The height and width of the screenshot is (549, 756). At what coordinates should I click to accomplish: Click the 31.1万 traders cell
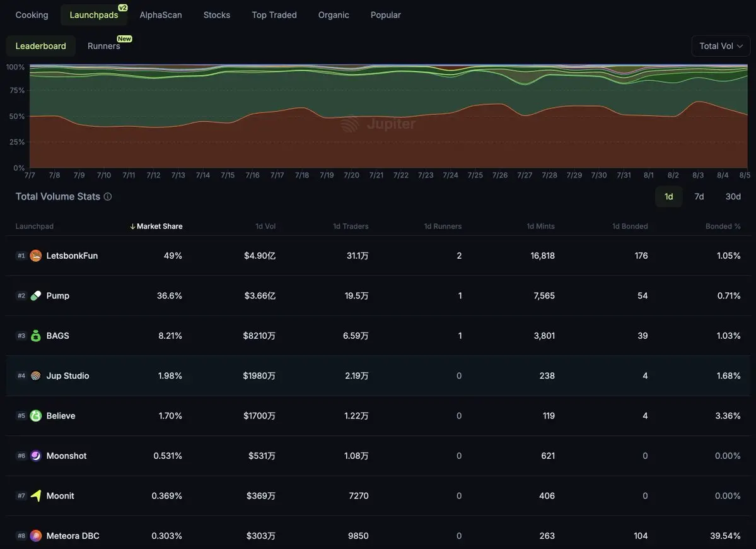click(358, 256)
